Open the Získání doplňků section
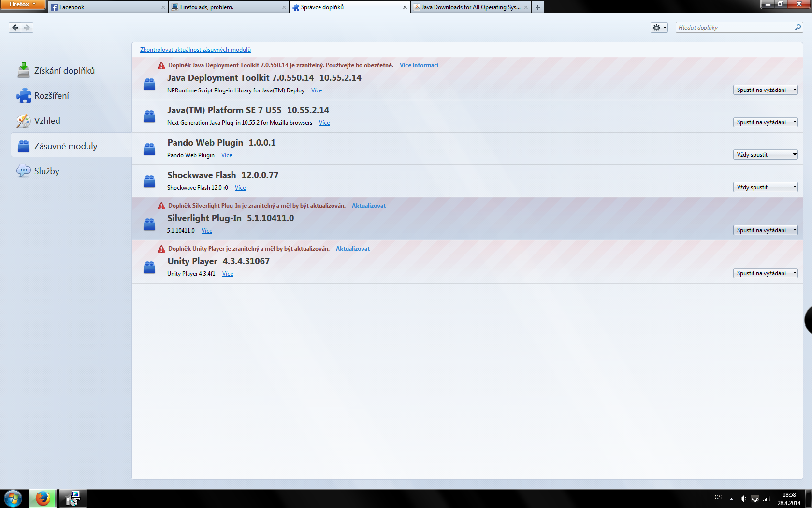The width and height of the screenshot is (812, 508). pyautogui.click(x=71, y=71)
